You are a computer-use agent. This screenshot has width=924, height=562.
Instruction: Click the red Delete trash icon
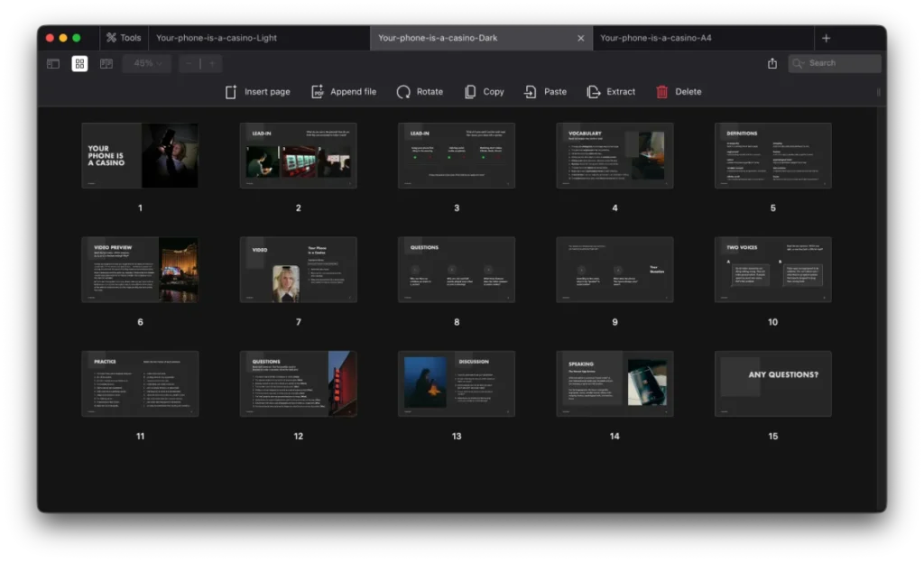coord(662,92)
